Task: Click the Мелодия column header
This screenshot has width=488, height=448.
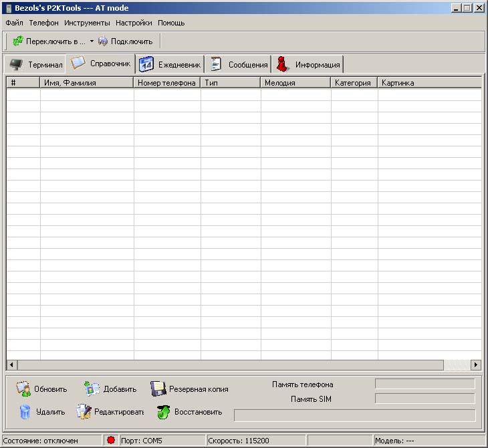Action: pos(295,83)
